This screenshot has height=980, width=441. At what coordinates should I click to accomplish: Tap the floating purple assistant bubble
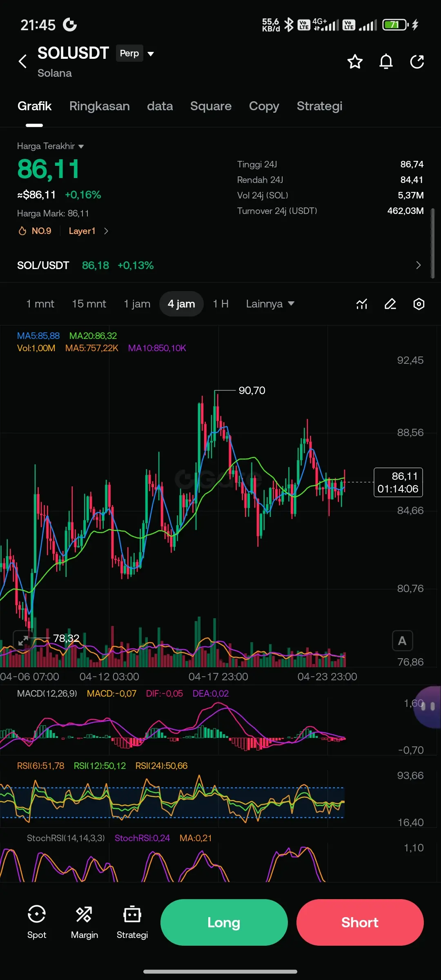coord(428,707)
